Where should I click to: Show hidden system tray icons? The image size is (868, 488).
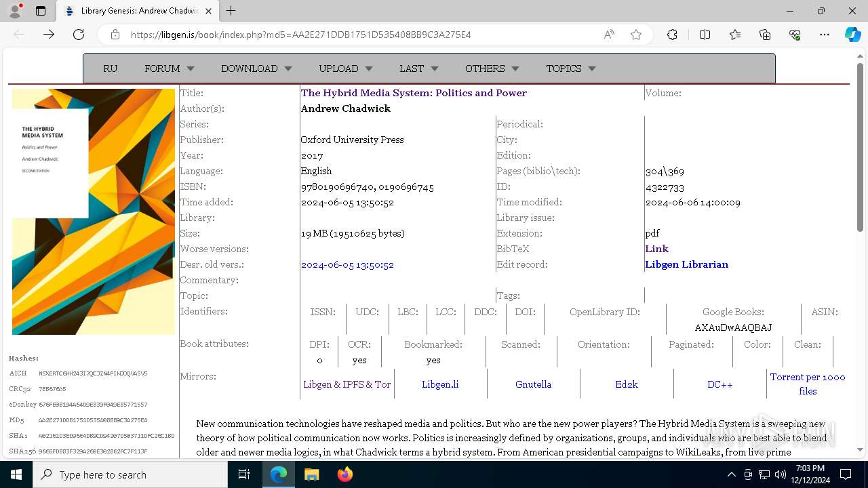731,474
